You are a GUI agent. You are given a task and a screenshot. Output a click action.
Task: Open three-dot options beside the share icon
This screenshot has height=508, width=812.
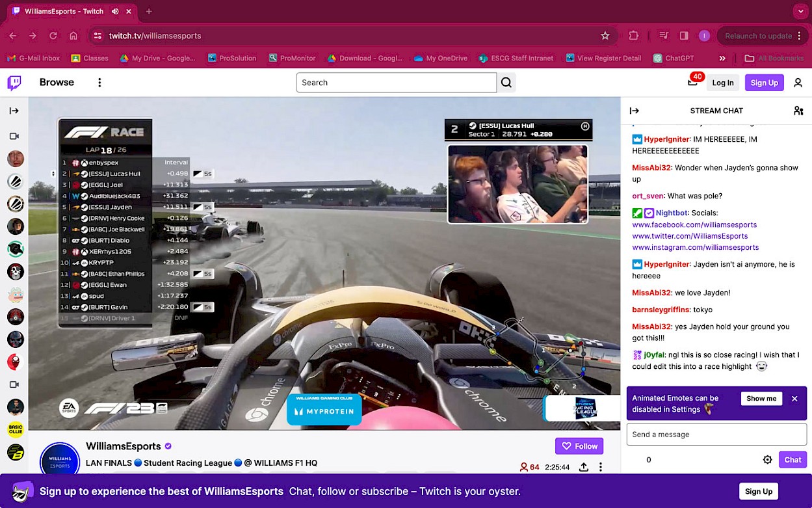(x=601, y=467)
